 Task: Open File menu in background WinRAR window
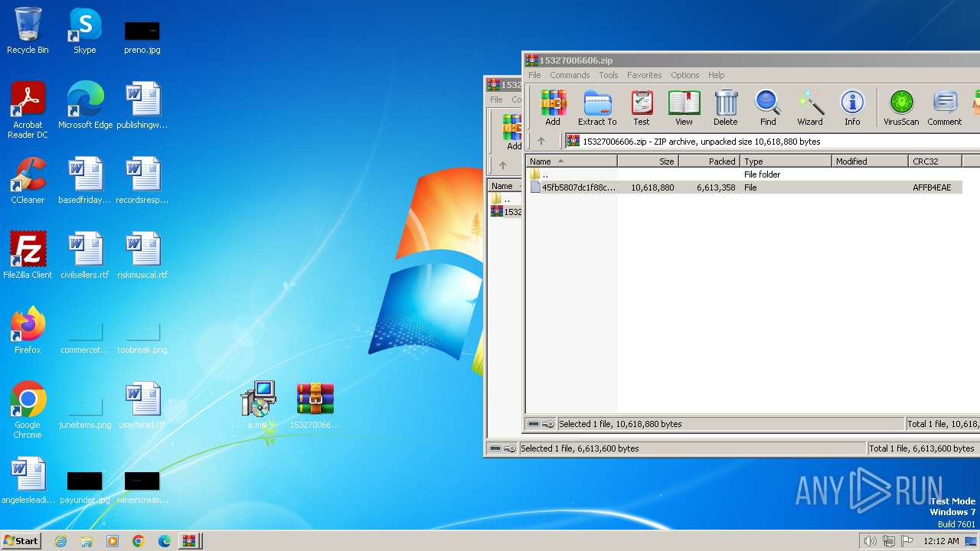(x=496, y=99)
